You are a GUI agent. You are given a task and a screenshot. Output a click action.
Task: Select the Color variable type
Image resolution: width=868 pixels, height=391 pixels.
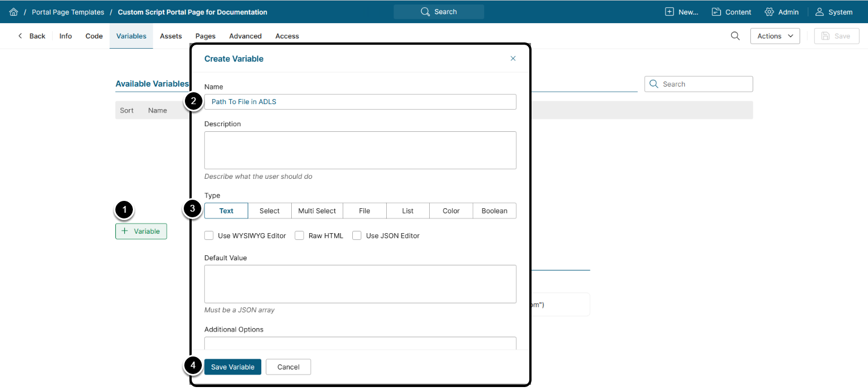[x=451, y=210]
